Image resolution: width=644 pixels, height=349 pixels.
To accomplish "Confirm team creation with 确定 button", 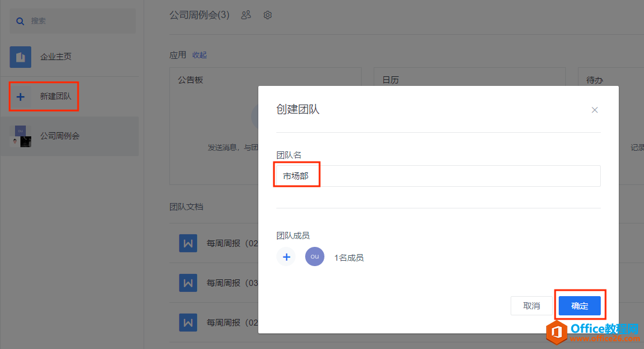I will [579, 305].
